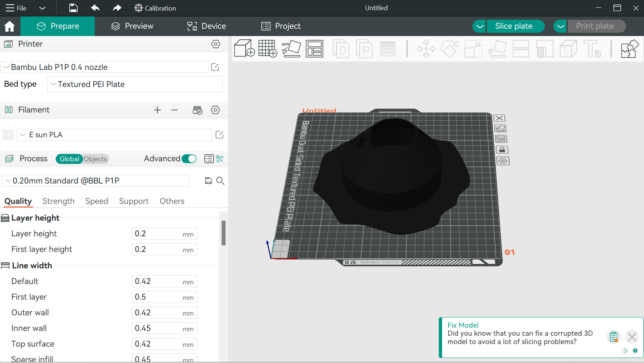
Task: Switch Process scope from Global to Objects
Action: pos(95,159)
